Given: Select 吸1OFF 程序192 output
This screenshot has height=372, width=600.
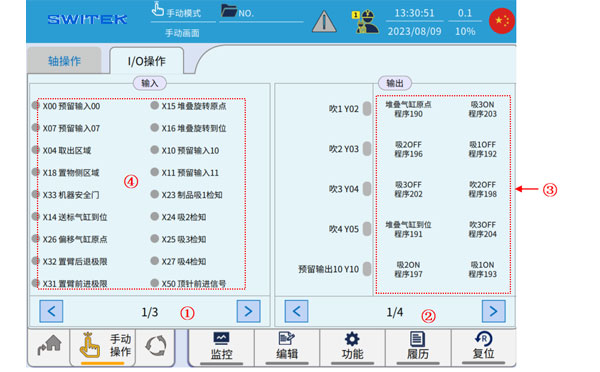Looking at the screenshot, I should coord(483,149).
